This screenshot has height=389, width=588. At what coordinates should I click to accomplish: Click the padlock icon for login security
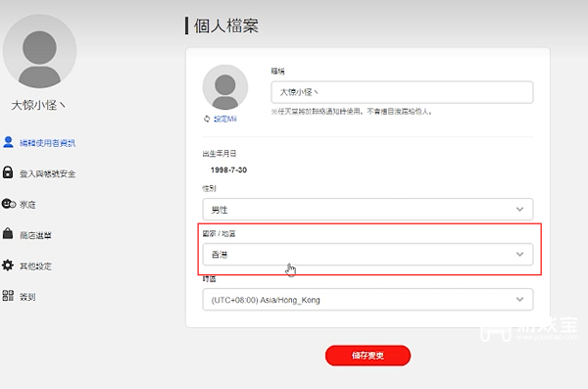point(8,172)
